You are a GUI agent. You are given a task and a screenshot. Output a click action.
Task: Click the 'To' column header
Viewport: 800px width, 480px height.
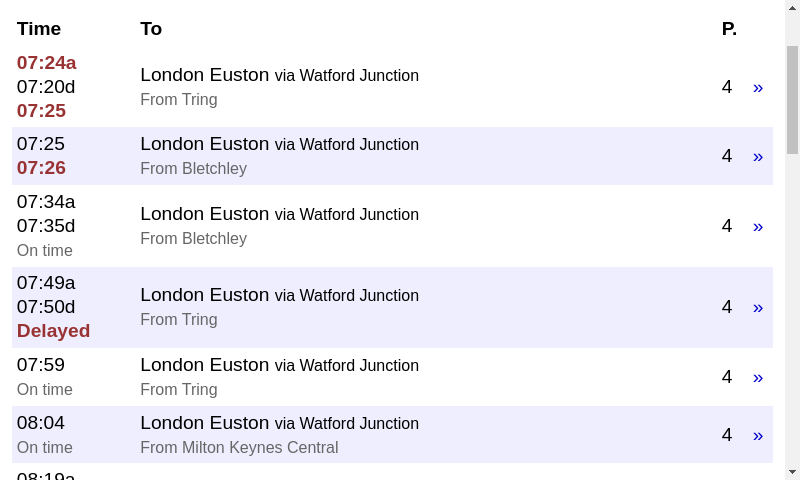pyautogui.click(x=151, y=29)
